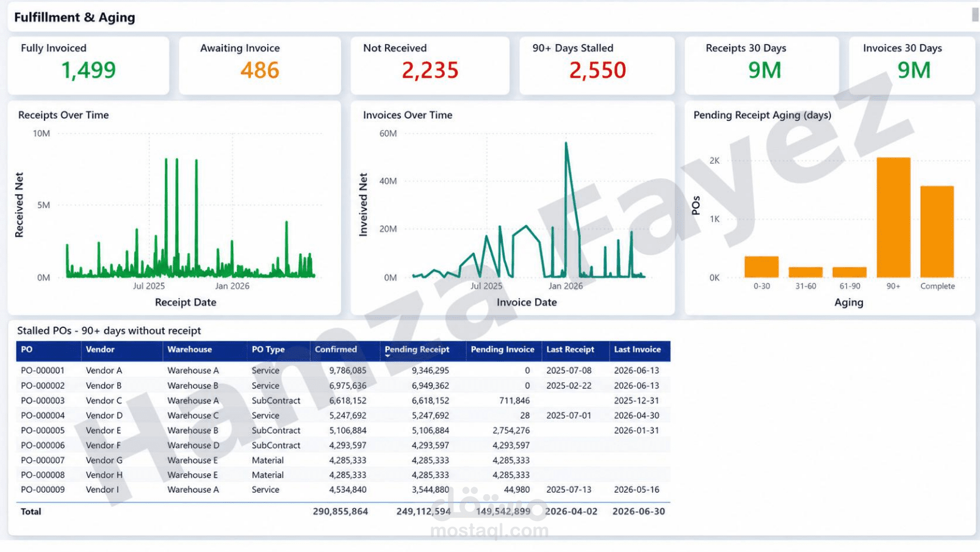Click PO-000006 in the table

coord(43,445)
